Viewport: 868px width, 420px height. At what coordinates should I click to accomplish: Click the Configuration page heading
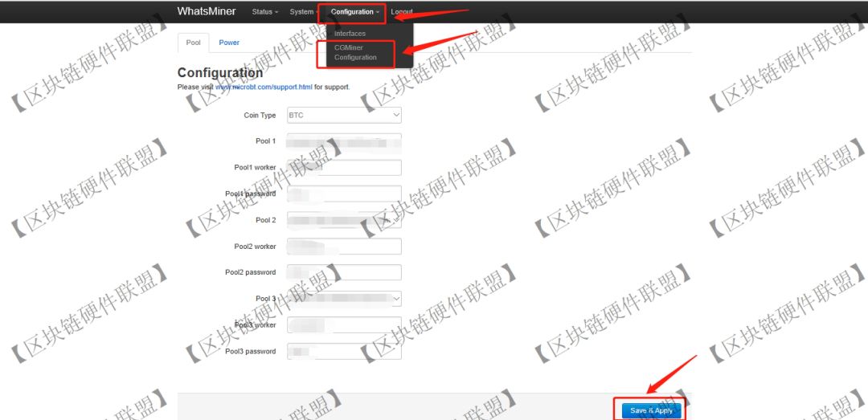click(219, 72)
